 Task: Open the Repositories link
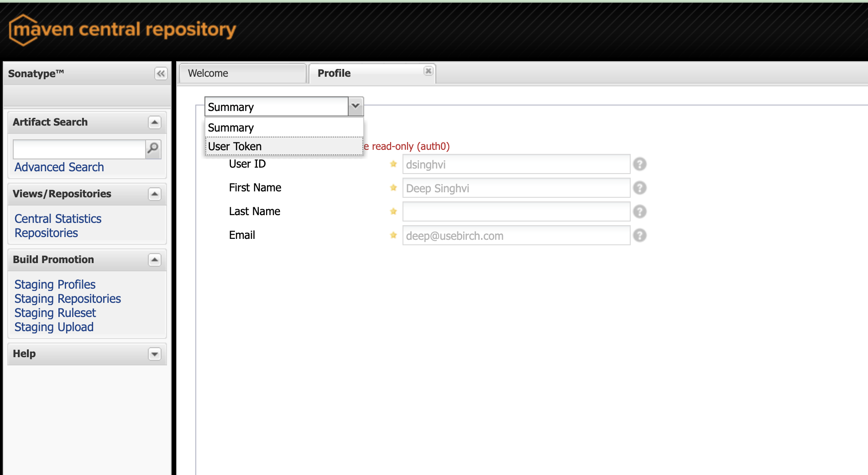46,233
